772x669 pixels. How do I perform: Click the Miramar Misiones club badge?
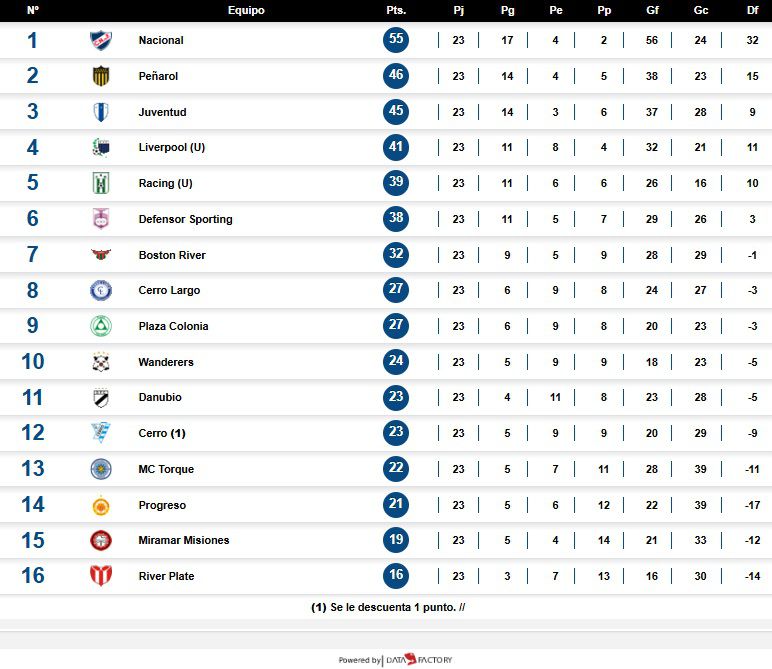pyautogui.click(x=101, y=541)
